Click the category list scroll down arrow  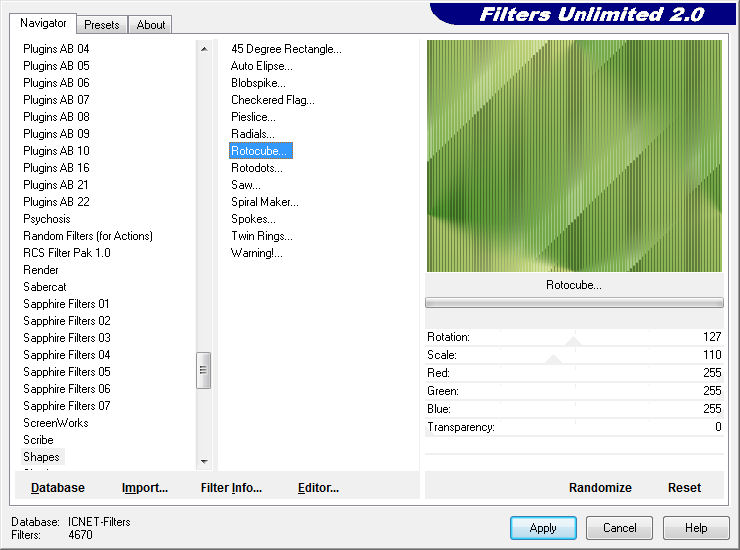[x=204, y=461]
